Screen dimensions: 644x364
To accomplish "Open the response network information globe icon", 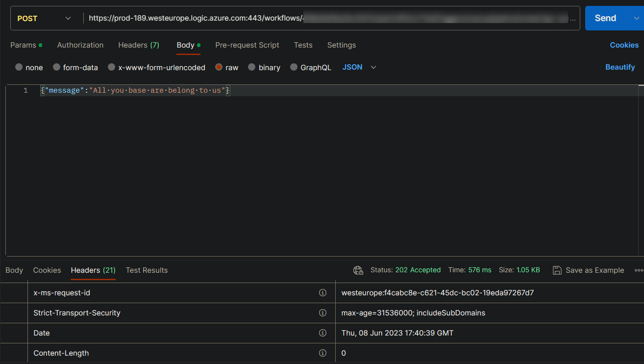I will (x=358, y=270).
